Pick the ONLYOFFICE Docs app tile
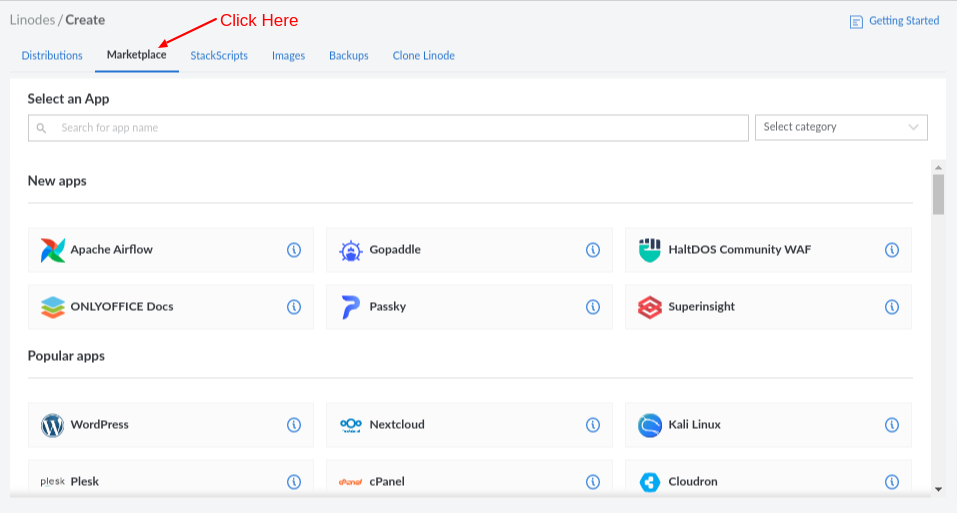This screenshot has height=513, width=957. click(171, 307)
